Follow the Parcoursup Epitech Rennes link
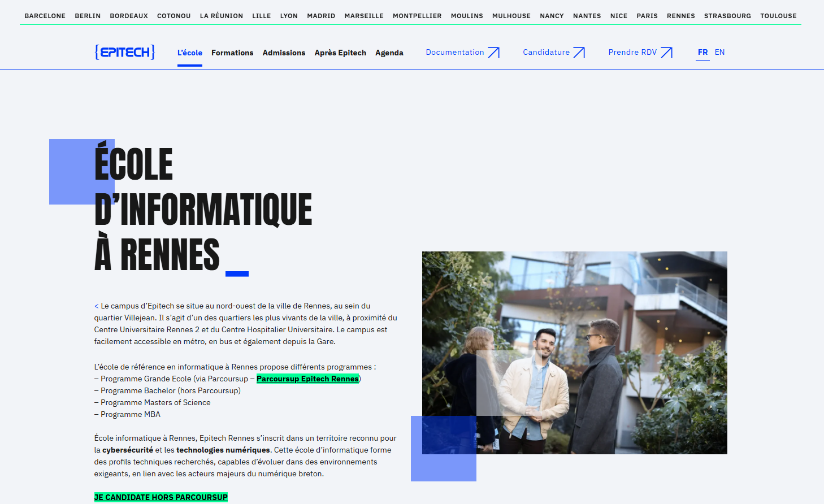Screen dimensions: 824x504 point(307,379)
